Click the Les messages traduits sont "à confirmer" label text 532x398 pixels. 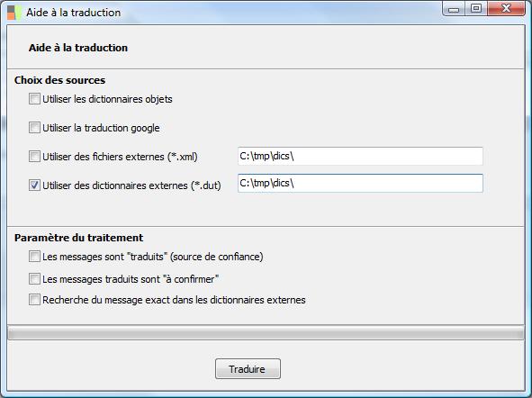[131, 279]
